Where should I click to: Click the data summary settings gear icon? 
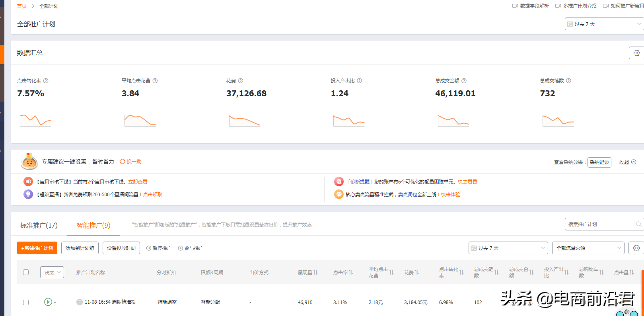pos(636,53)
